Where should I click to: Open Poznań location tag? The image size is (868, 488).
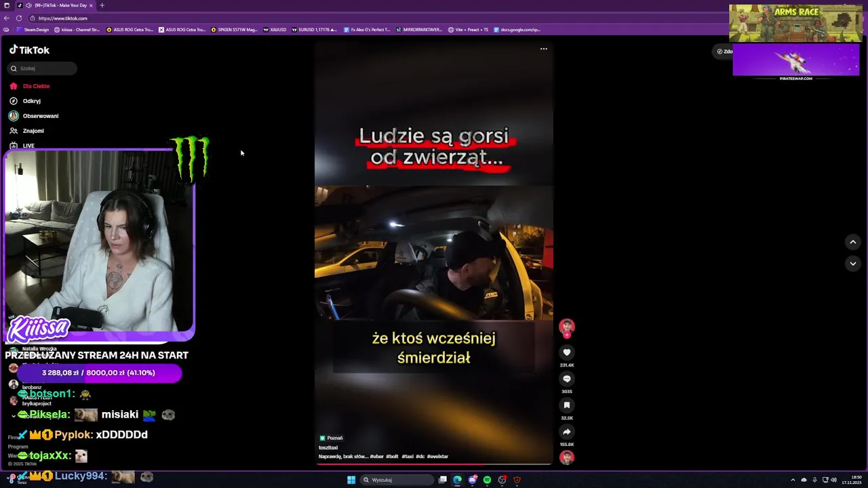click(331, 438)
